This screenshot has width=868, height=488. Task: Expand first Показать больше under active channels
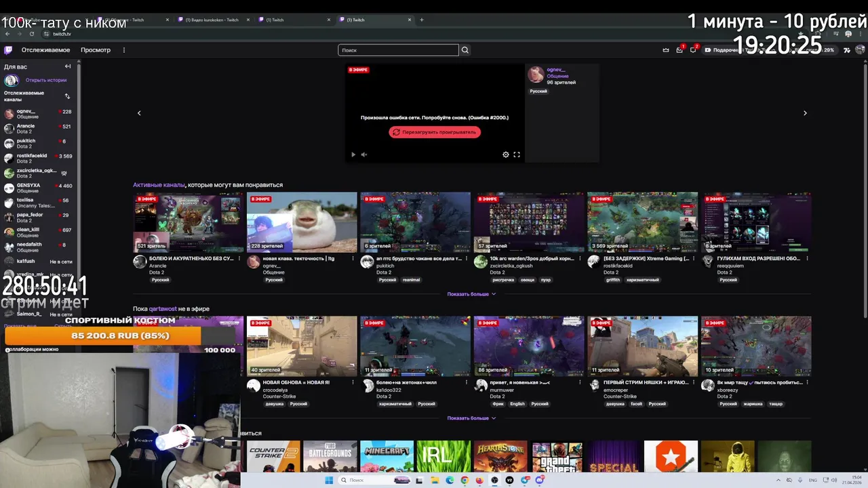[471, 294]
